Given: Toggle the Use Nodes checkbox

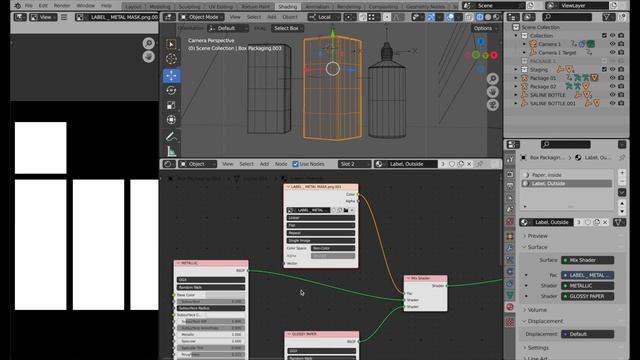Looking at the screenshot, I should (296, 164).
